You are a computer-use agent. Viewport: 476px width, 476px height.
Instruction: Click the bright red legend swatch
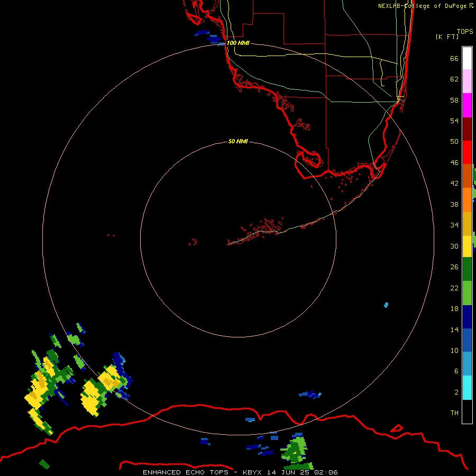click(467, 153)
